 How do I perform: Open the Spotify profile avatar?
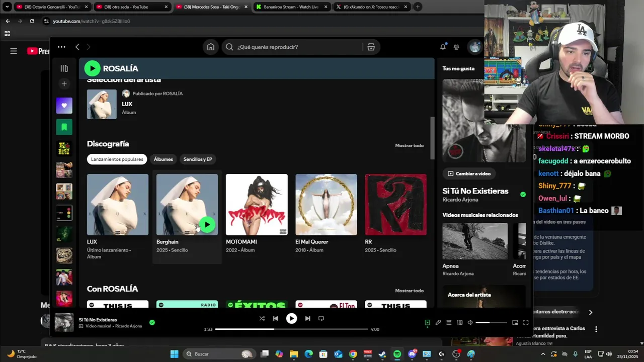(474, 47)
